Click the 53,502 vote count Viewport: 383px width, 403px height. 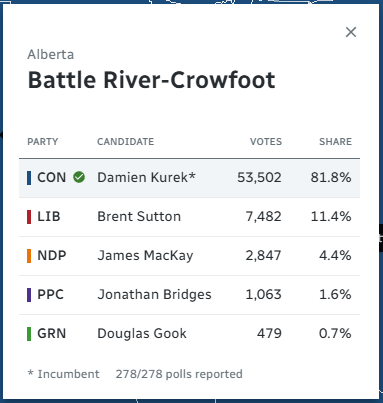259,178
